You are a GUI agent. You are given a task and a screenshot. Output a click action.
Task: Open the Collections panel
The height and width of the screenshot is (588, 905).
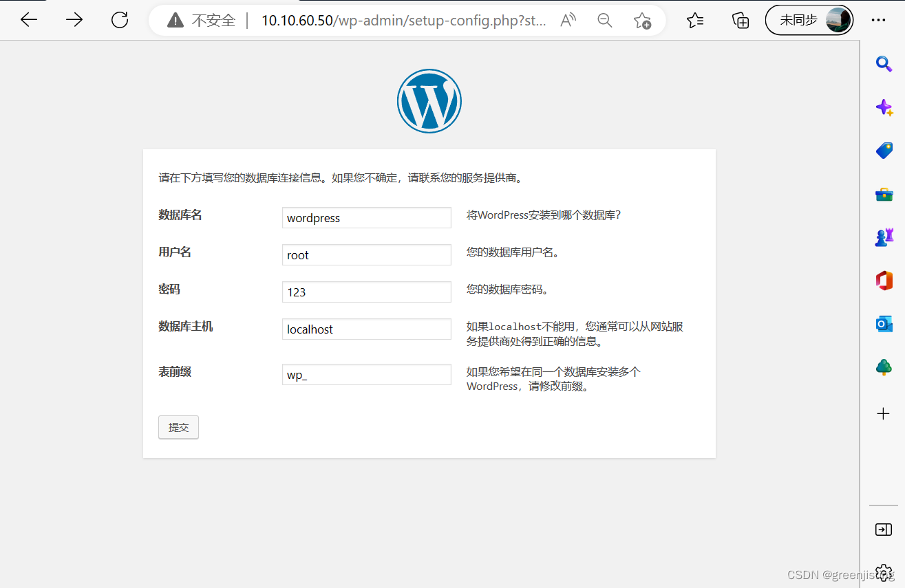pos(741,21)
